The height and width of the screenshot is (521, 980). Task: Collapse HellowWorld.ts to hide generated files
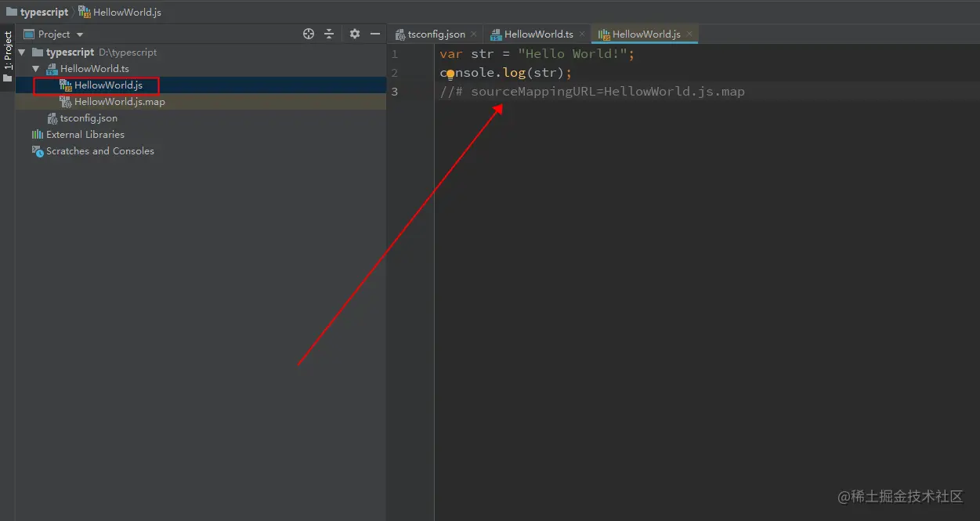[x=36, y=68]
